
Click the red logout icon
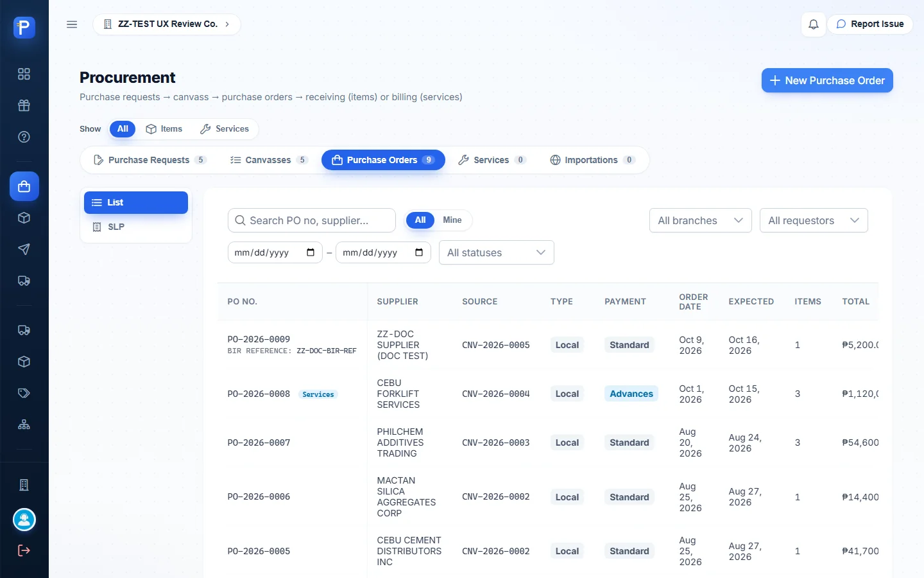[24, 550]
